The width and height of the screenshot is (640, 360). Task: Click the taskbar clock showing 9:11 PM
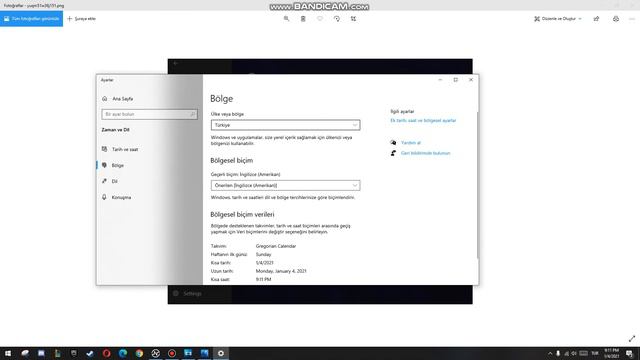(x=611, y=353)
